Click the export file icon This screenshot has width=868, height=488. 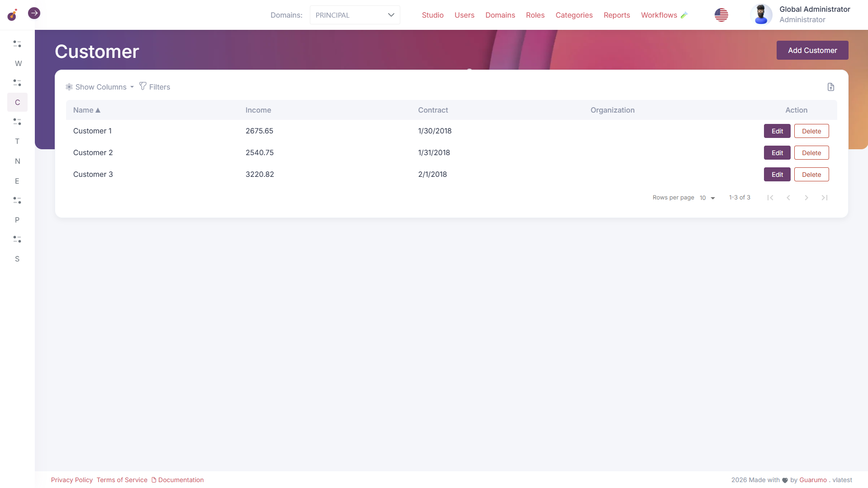click(x=830, y=87)
